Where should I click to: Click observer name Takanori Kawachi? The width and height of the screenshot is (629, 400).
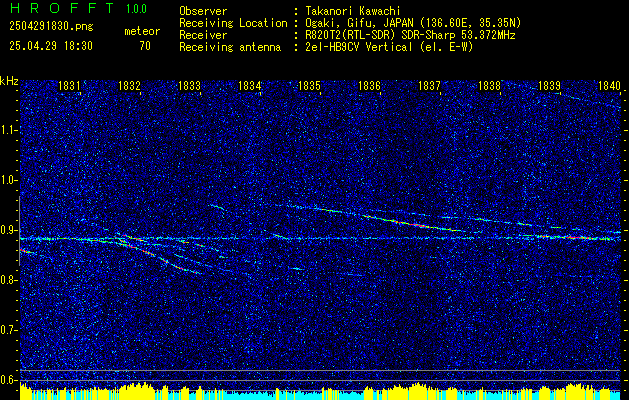351,11
